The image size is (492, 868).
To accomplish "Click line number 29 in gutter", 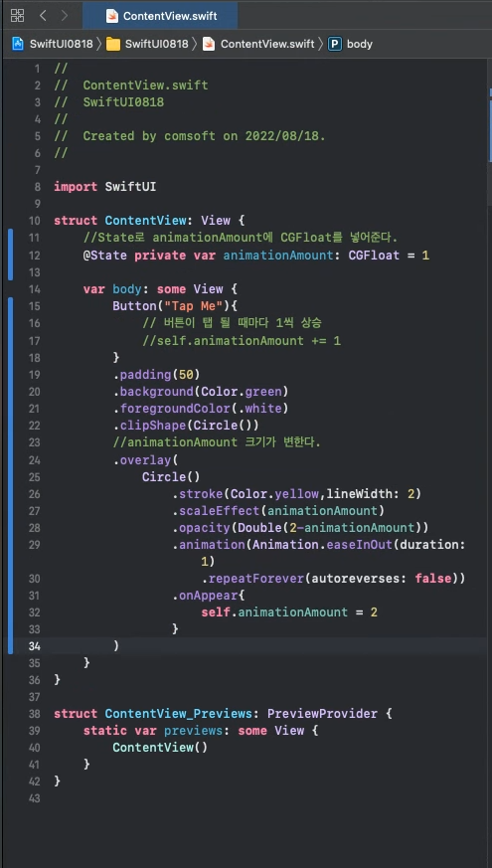I will pyautogui.click(x=35, y=545).
